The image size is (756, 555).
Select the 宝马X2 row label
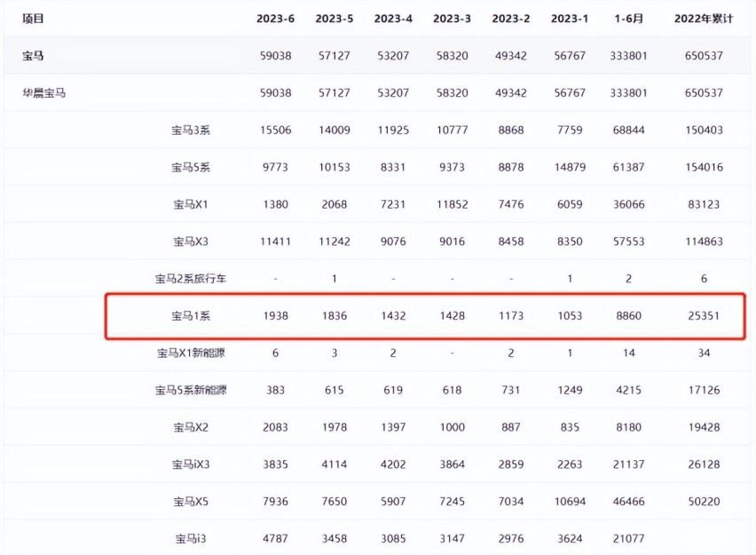(191, 427)
